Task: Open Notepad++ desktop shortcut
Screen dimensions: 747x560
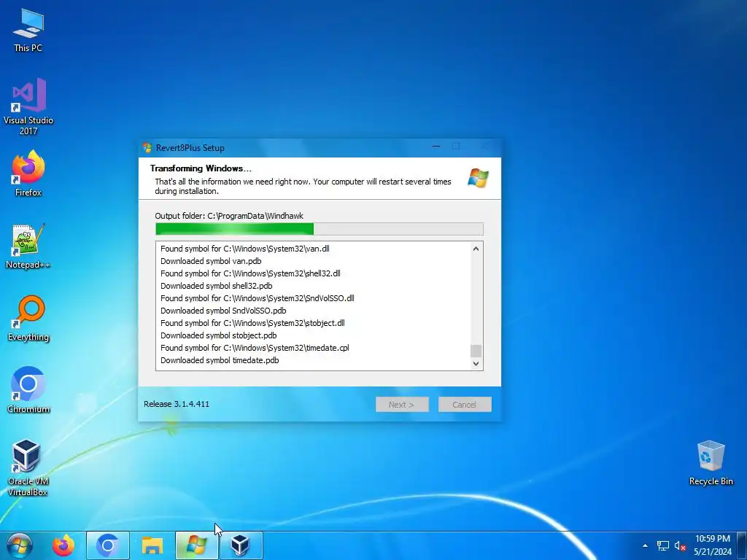Action: coord(28,246)
